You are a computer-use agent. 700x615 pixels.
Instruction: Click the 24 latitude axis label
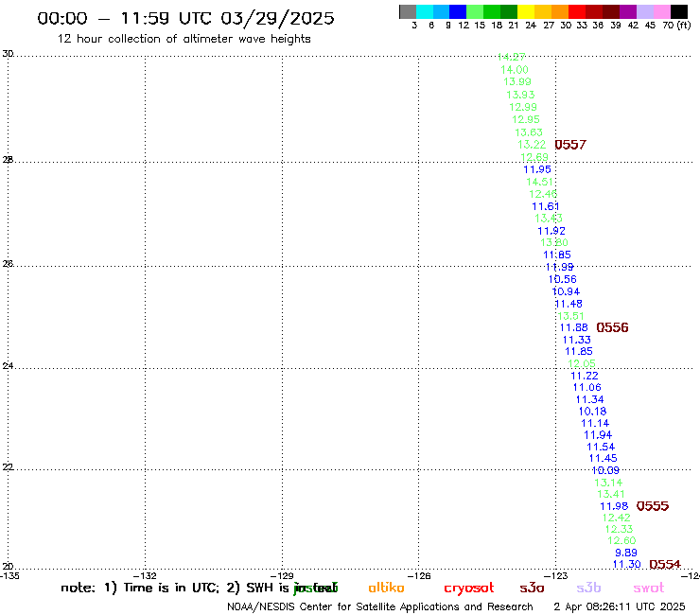pyautogui.click(x=8, y=366)
